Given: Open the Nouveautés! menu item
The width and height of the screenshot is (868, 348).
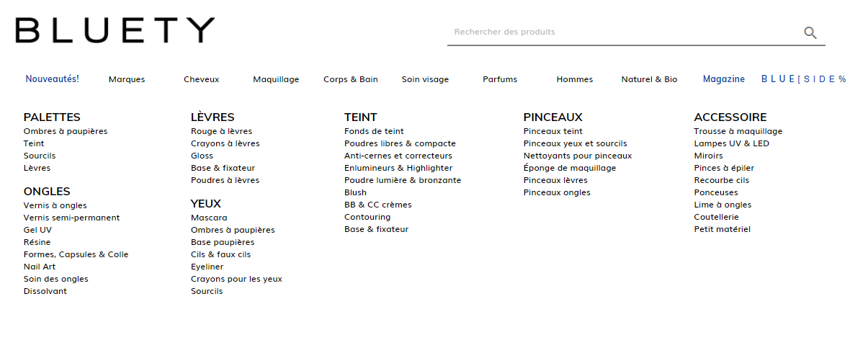Looking at the screenshot, I should [x=53, y=79].
